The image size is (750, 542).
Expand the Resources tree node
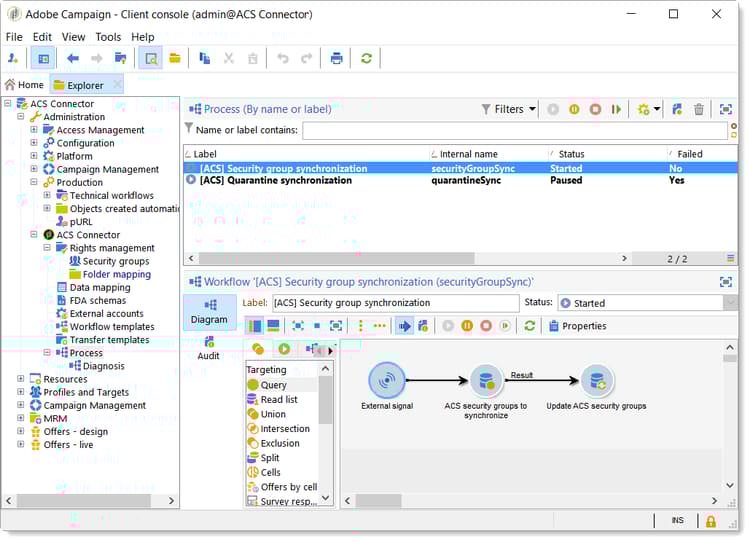tap(21, 378)
